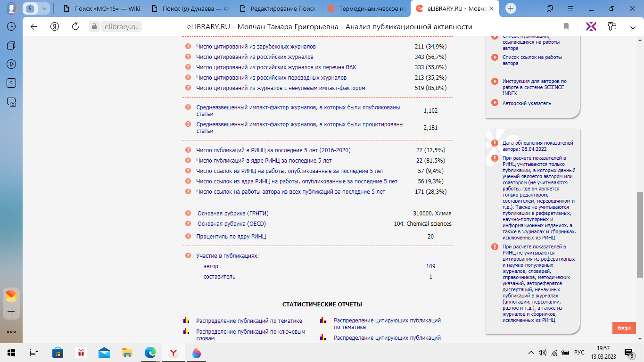Open the taskbar Task View icon
Viewport: 644px width, 362px height.
(33, 352)
